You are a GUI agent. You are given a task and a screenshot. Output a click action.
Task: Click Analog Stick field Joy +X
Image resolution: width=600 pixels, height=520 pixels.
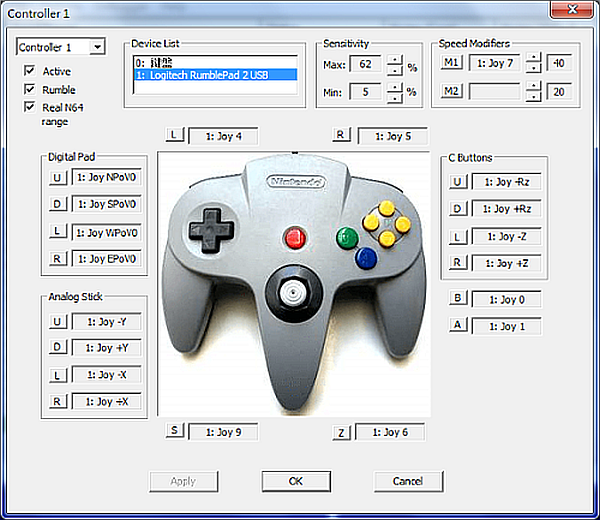[x=107, y=401]
